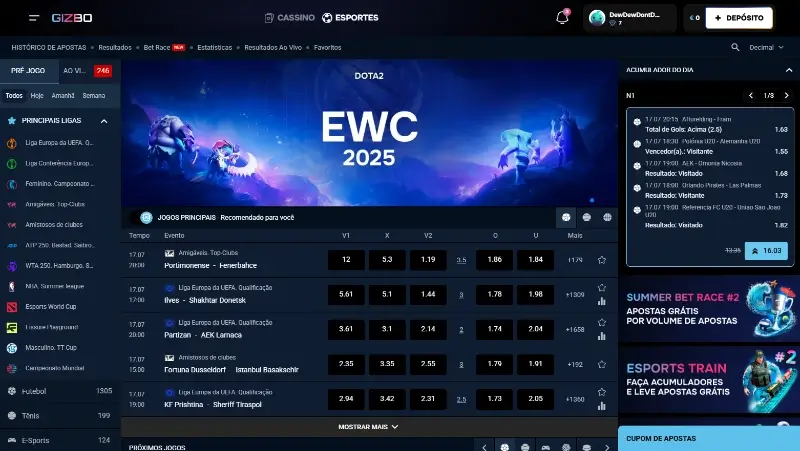Select tennis filter icon in Jogos Principais
The image size is (800, 451).
pyautogui.click(x=587, y=217)
